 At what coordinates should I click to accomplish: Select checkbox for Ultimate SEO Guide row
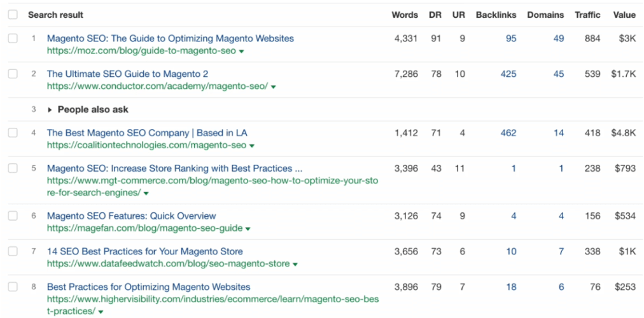(x=13, y=74)
